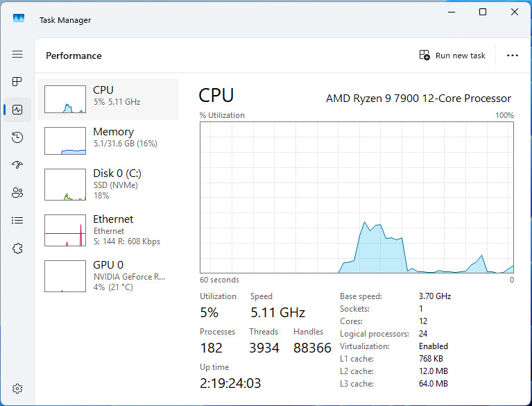The height and width of the screenshot is (406, 532).
Task: Click the Virtualization Enabled value
Action: (x=434, y=346)
